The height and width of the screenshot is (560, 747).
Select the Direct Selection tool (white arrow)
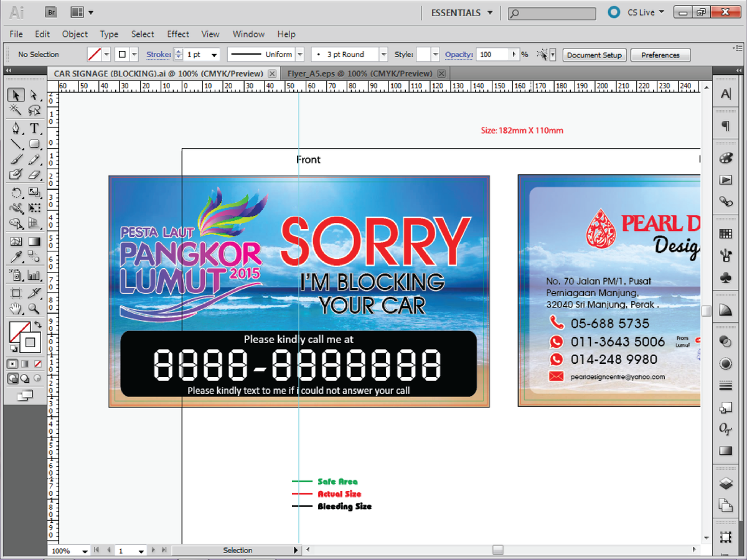pyautogui.click(x=34, y=95)
